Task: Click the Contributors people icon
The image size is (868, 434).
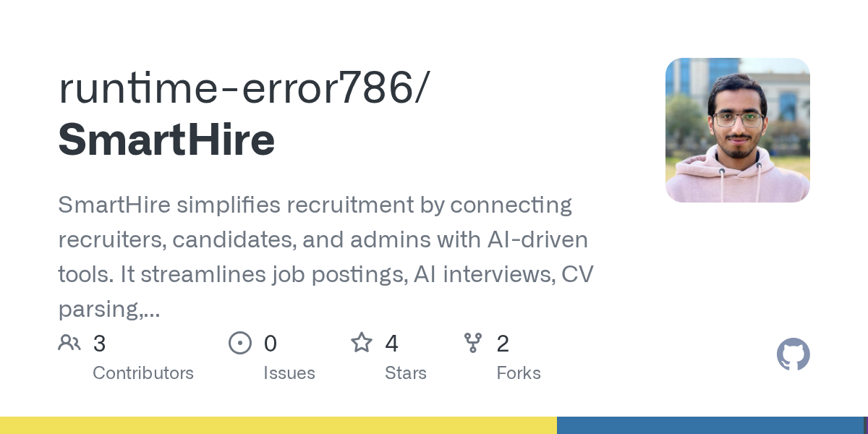Action: (x=69, y=343)
